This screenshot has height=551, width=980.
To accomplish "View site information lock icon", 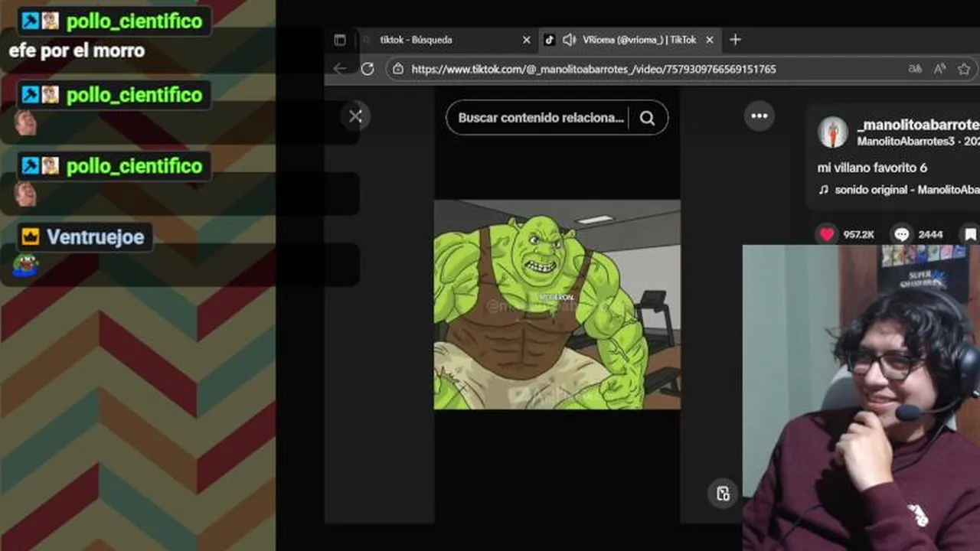I will click(397, 69).
